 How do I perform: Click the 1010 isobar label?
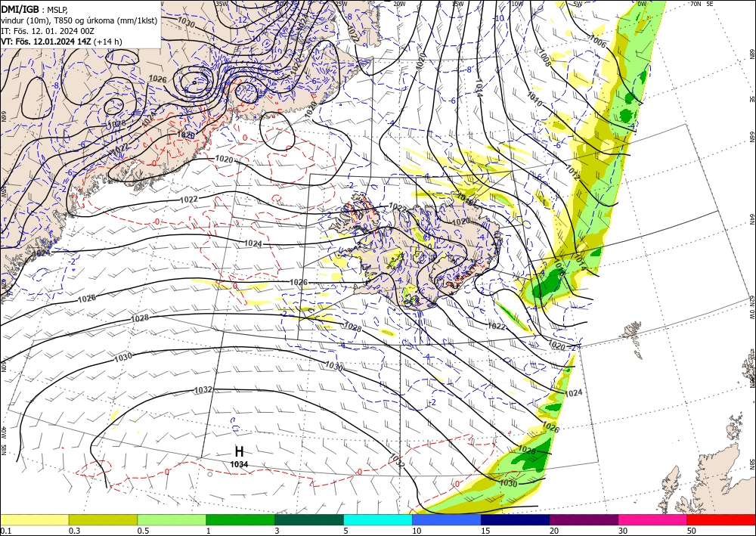pos(534,99)
